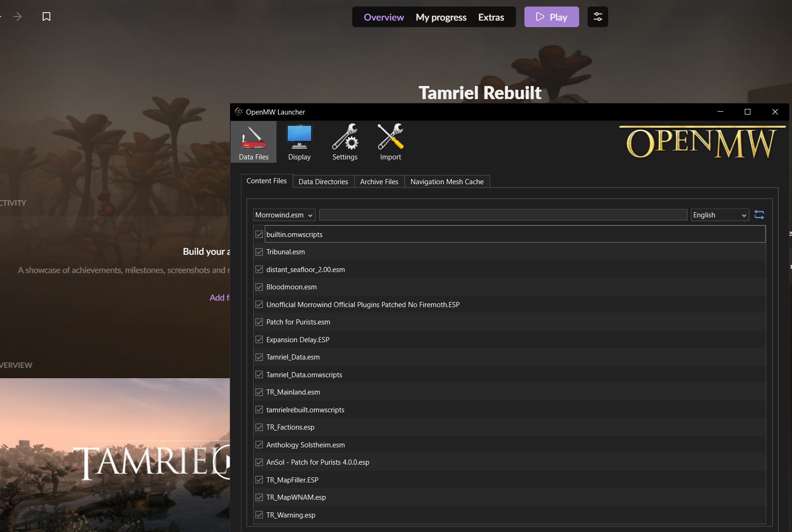Screen dimensions: 792x532
Task: Click the refresh content list icon
Action: pos(759,215)
